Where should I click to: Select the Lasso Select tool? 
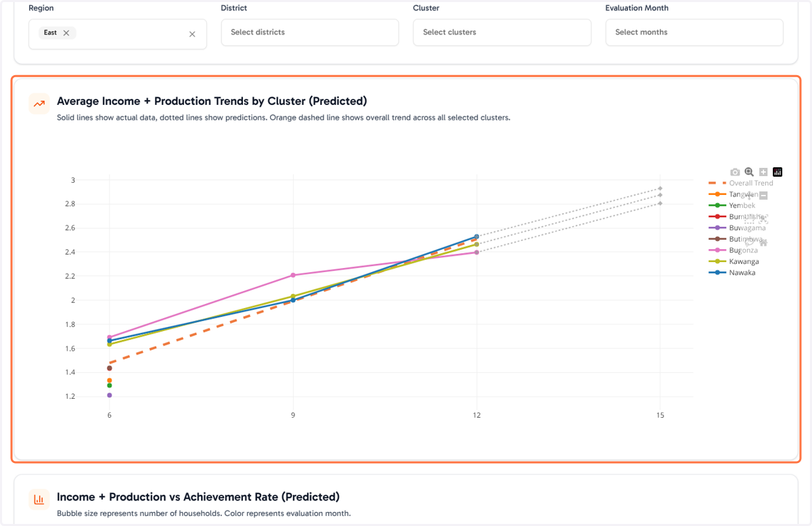tap(749, 242)
